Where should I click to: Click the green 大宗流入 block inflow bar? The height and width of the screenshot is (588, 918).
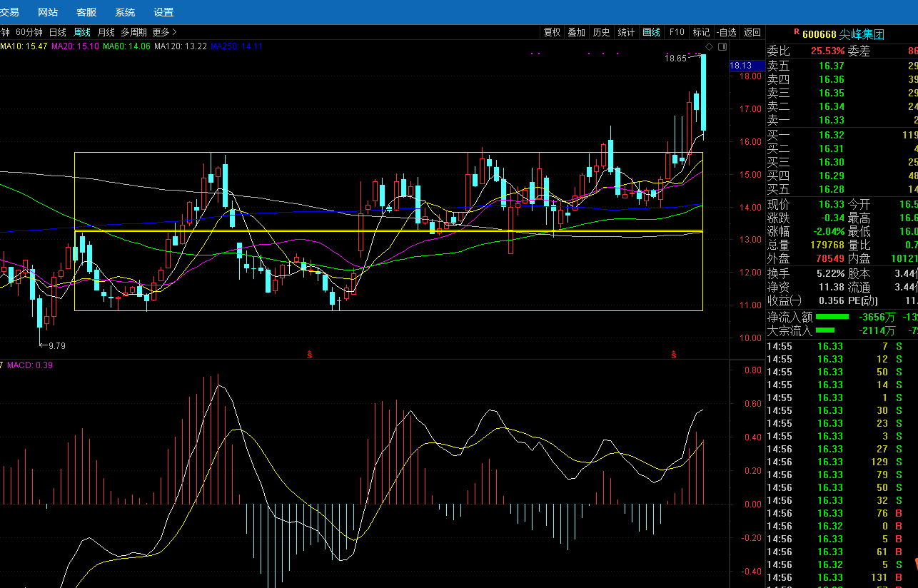(825, 330)
